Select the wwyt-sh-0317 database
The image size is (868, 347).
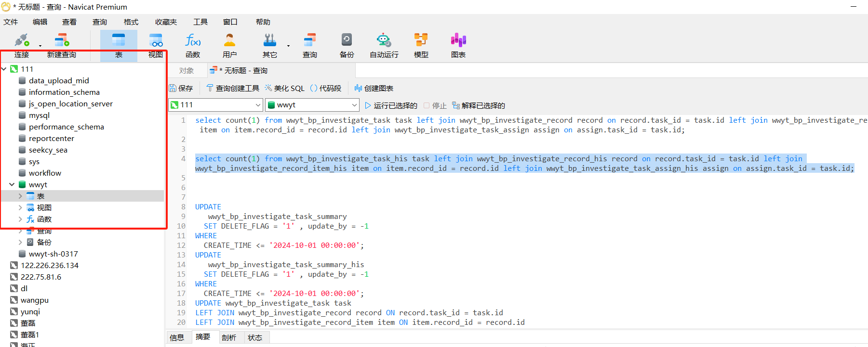pos(53,254)
